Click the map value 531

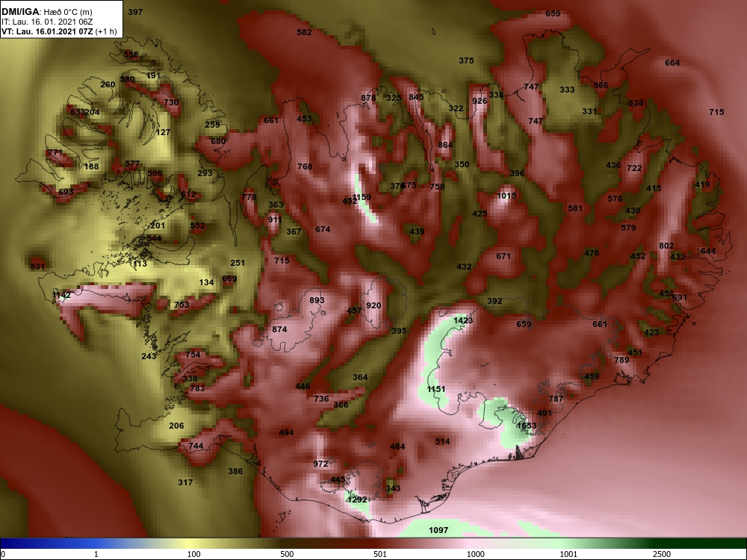(37, 267)
